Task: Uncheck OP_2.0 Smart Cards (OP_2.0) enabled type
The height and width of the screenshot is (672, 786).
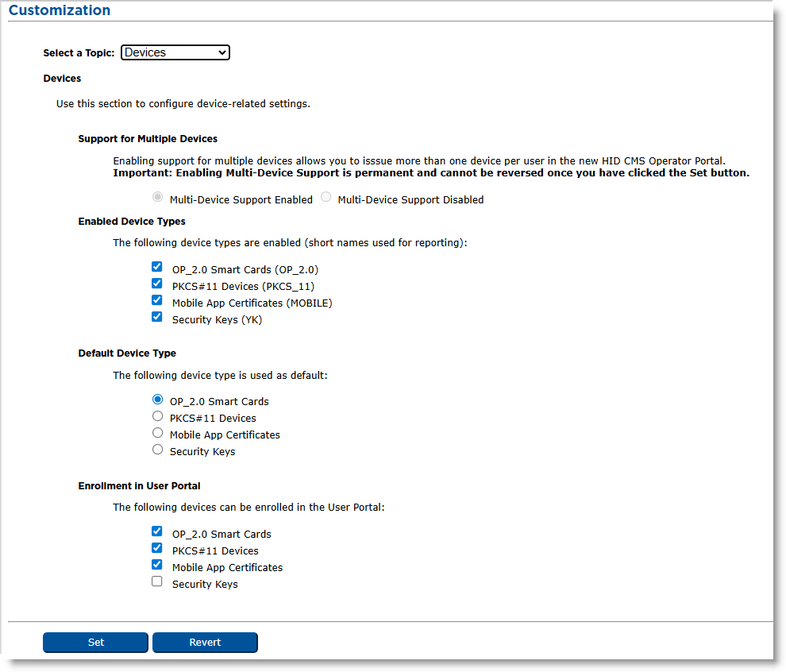Action: [x=157, y=267]
